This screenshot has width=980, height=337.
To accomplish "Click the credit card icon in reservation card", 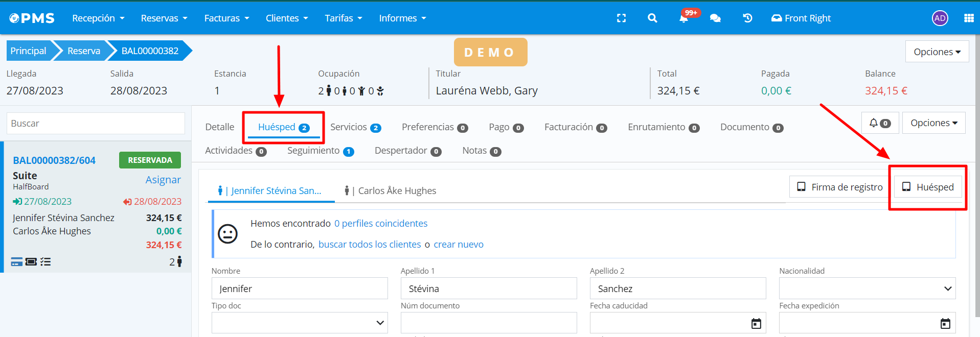I will click(x=17, y=262).
